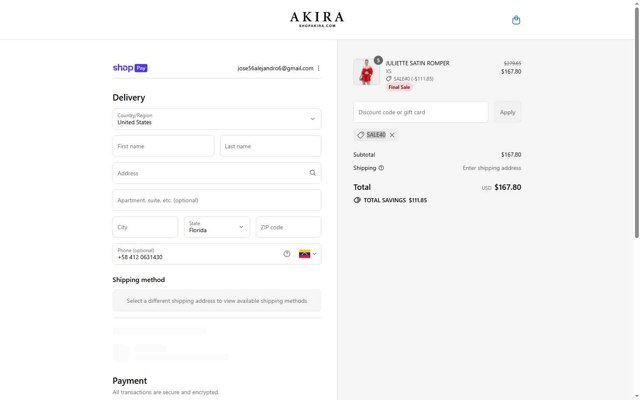Remove the SALE40 discount code
The width and height of the screenshot is (640, 400).
[x=392, y=135]
